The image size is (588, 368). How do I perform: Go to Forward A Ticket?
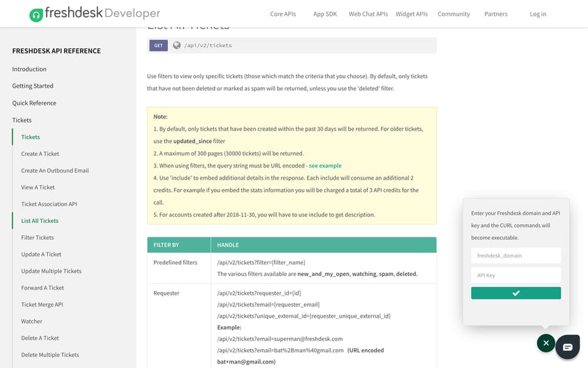42,288
